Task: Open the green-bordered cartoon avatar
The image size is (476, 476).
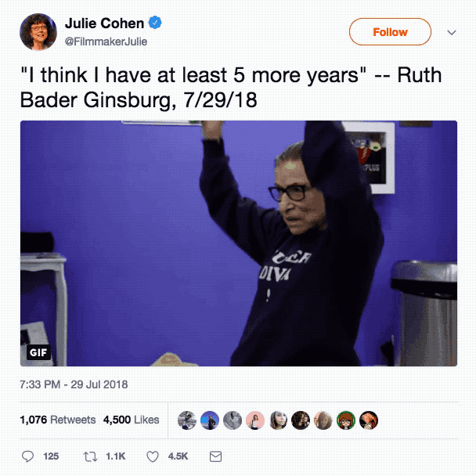Action: click(346, 420)
